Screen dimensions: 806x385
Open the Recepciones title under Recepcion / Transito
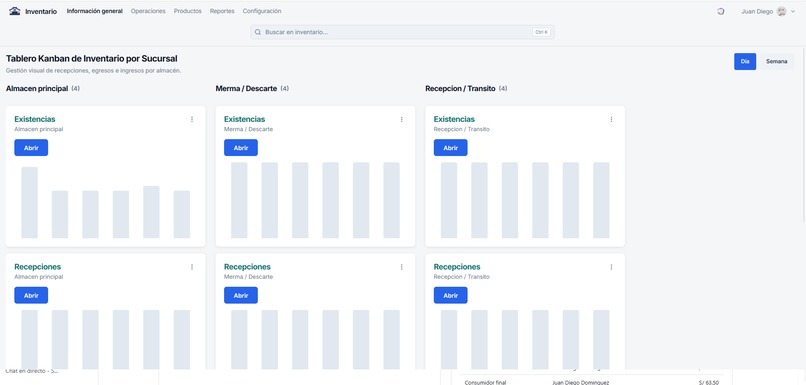(457, 267)
